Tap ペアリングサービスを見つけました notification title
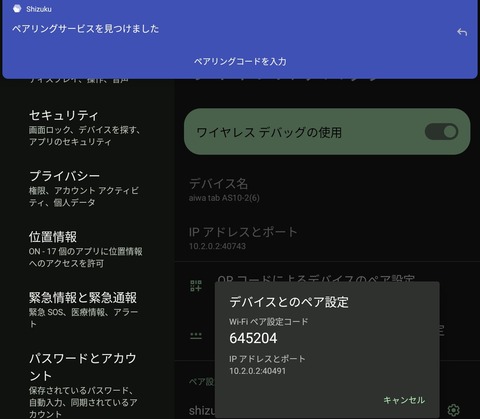480x419 pixels. 86,29
